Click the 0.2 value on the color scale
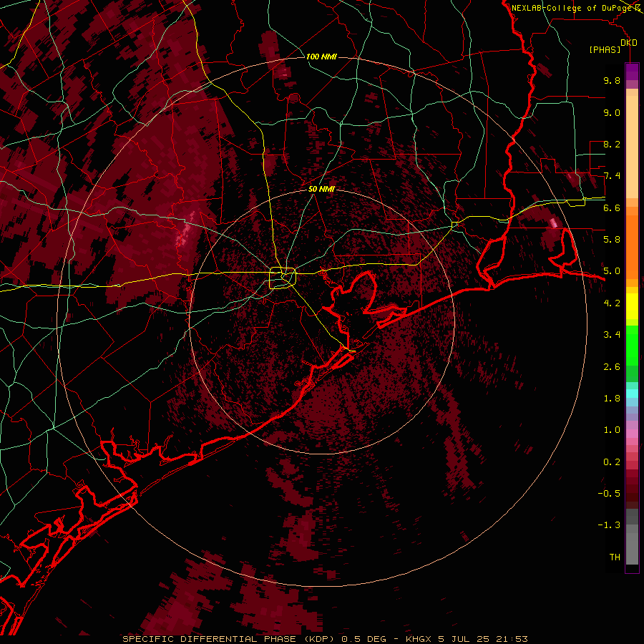The height and width of the screenshot is (644, 644). point(612,462)
